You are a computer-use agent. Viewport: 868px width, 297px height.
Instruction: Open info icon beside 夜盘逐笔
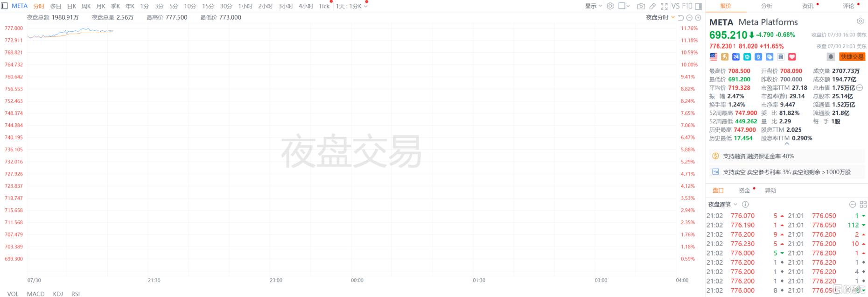click(x=745, y=205)
